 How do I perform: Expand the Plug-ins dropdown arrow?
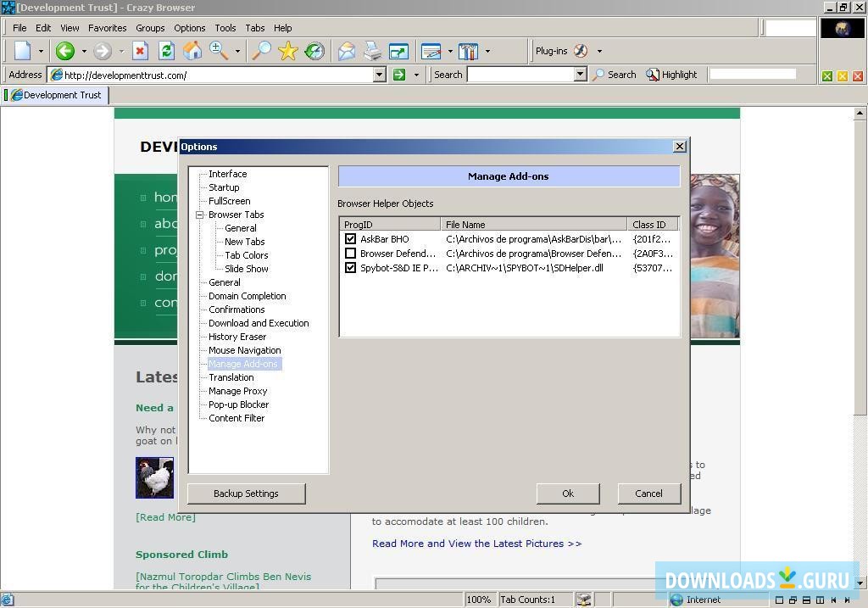[x=599, y=51]
